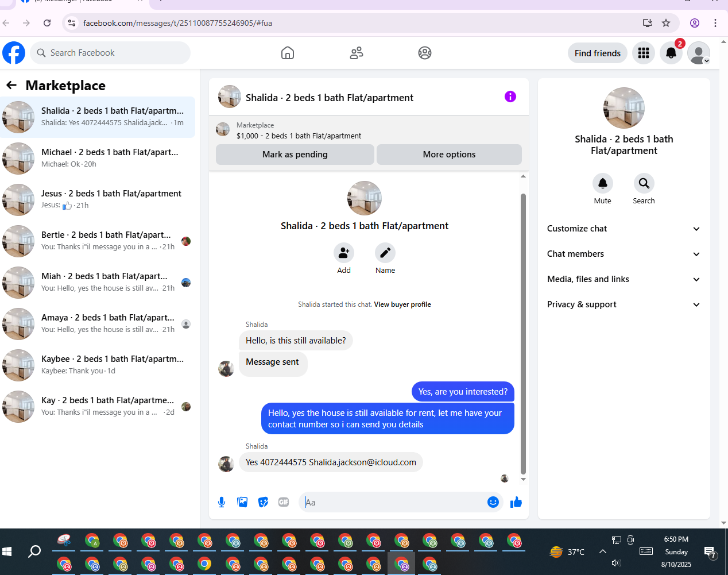The width and height of the screenshot is (728, 575).
Task: Open install app icon in address bar
Action: click(x=648, y=23)
